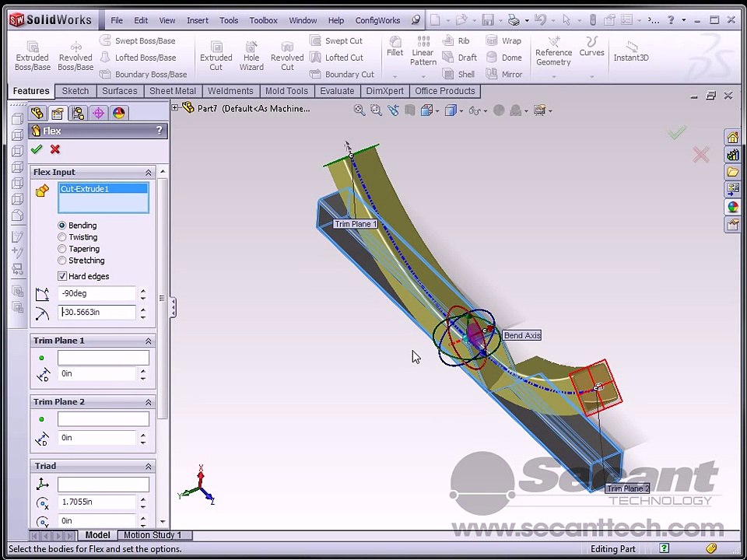This screenshot has width=747, height=560.
Task: Select the Stretching radio option
Action: coord(62,261)
